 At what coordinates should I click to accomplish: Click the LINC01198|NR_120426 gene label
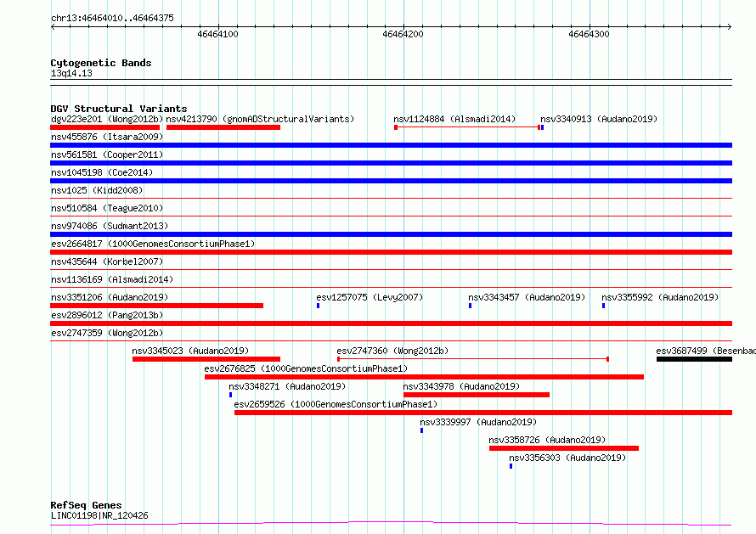pyautogui.click(x=99, y=515)
